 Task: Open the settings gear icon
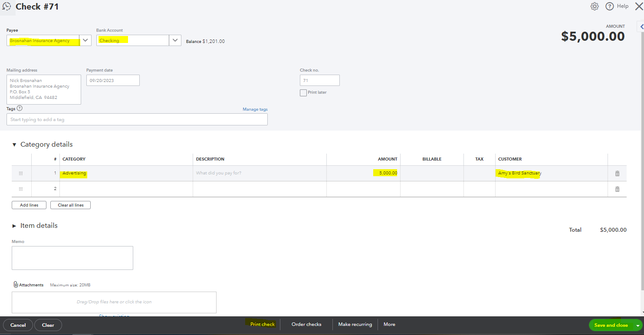point(595,6)
